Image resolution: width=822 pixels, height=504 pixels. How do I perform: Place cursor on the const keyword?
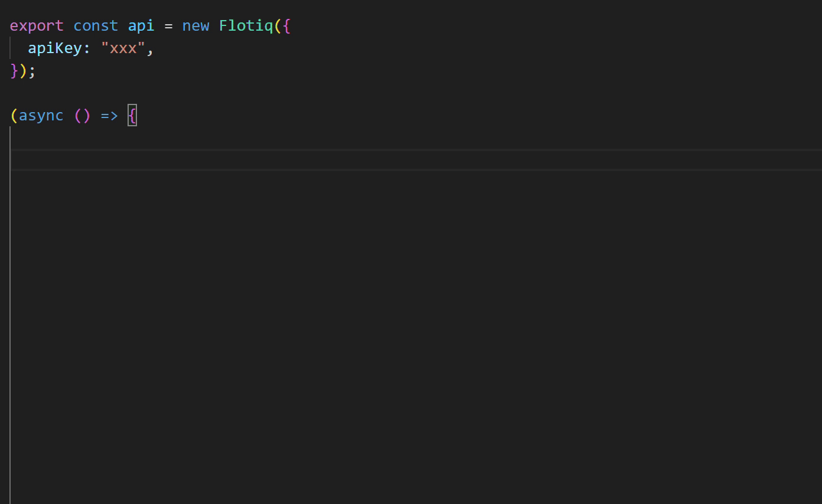[96, 26]
